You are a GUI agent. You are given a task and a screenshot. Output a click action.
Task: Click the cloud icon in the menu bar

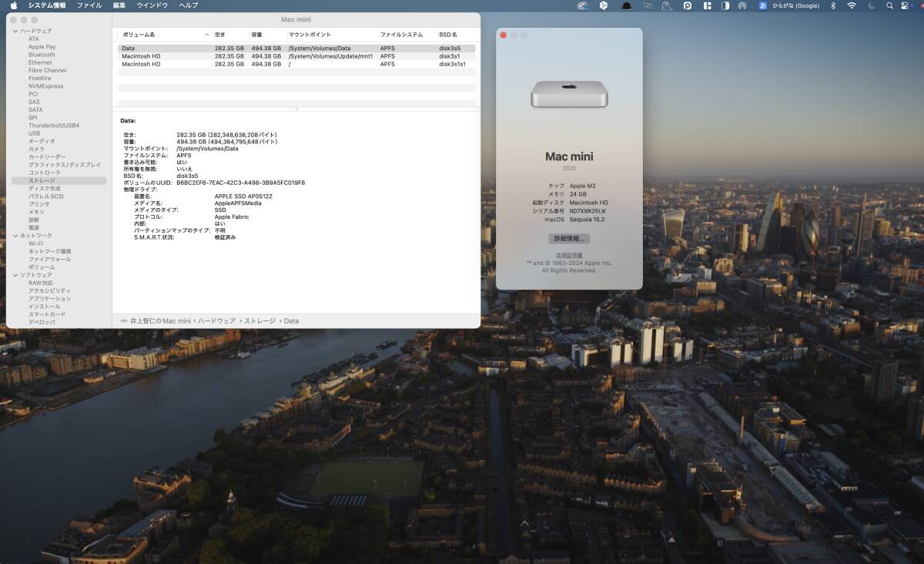tap(583, 5)
